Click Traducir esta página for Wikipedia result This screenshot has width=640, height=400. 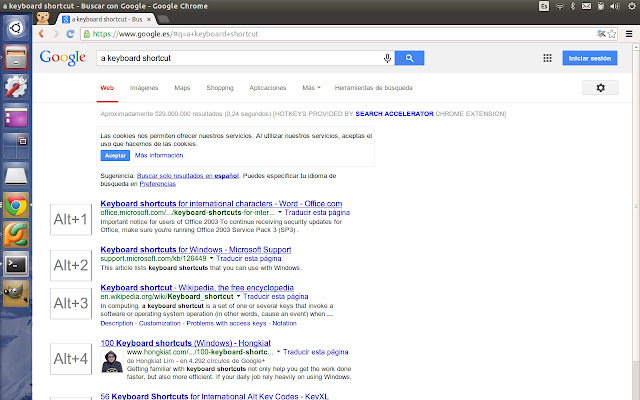tap(276, 296)
